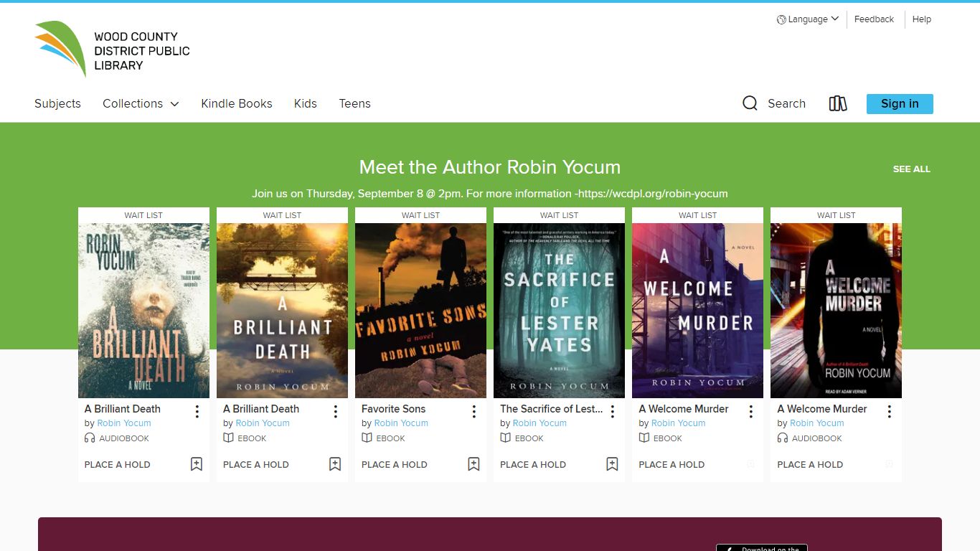Open the Favorite Sons book cover

point(420,311)
